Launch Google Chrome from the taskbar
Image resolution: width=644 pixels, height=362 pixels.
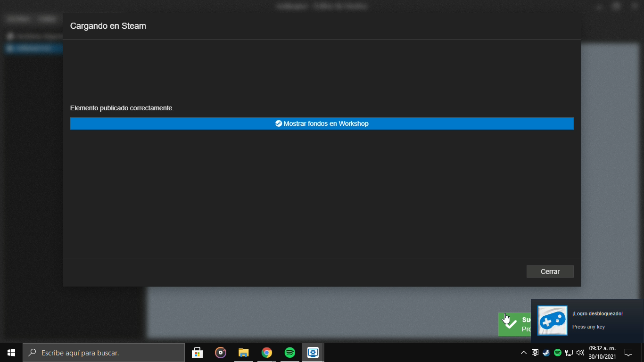coord(267,353)
